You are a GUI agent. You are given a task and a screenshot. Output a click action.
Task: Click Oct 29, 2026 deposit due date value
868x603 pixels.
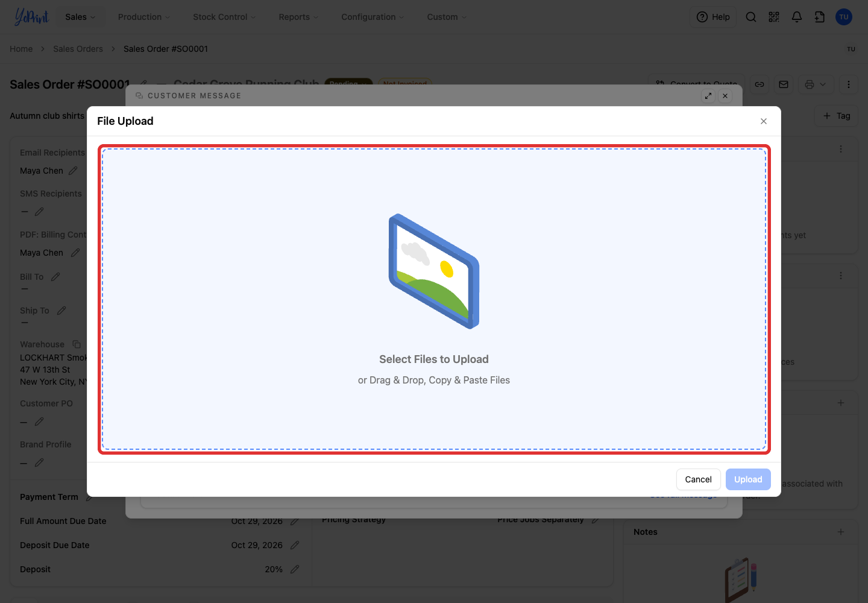(x=257, y=545)
